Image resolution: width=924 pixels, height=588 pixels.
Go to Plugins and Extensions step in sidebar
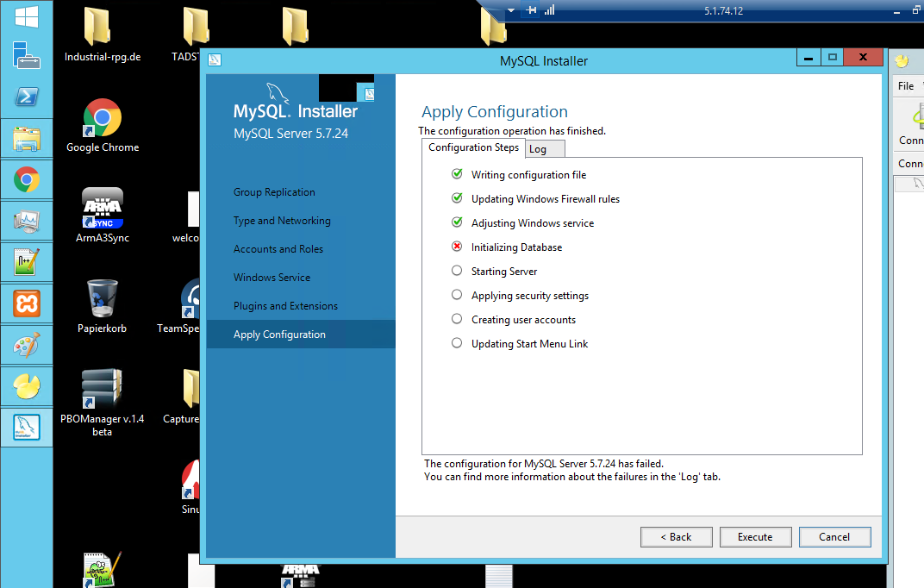(285, 306)
